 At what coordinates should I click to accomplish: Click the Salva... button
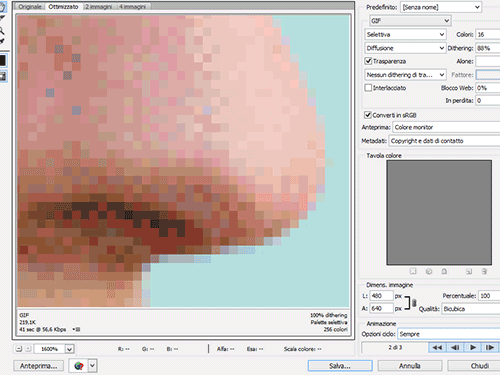[340, 366]
